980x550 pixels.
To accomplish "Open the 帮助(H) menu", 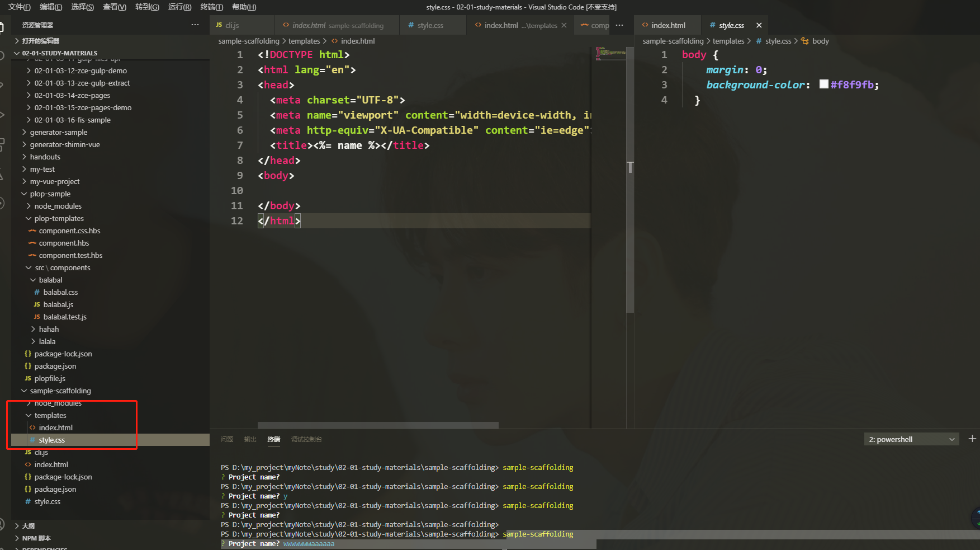I will (x=244, y=7).
